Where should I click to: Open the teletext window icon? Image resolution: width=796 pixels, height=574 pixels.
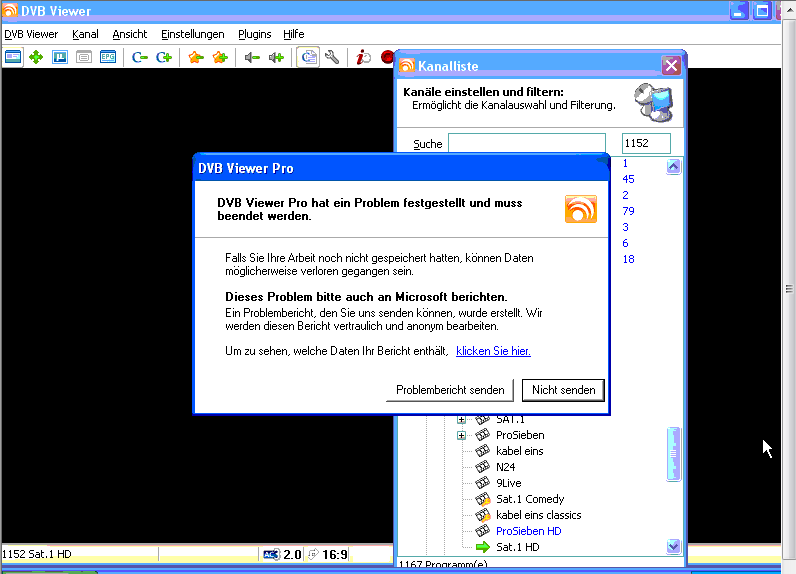84,57
